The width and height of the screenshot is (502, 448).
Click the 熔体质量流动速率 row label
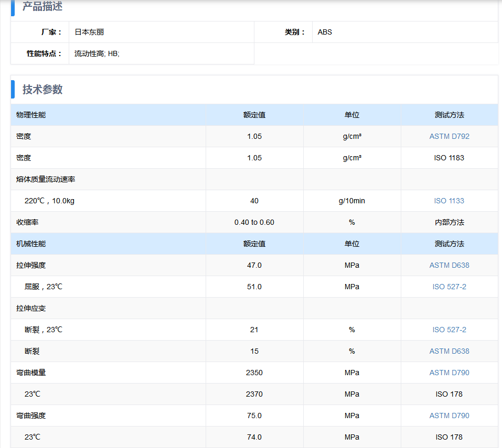click(46, 179)
